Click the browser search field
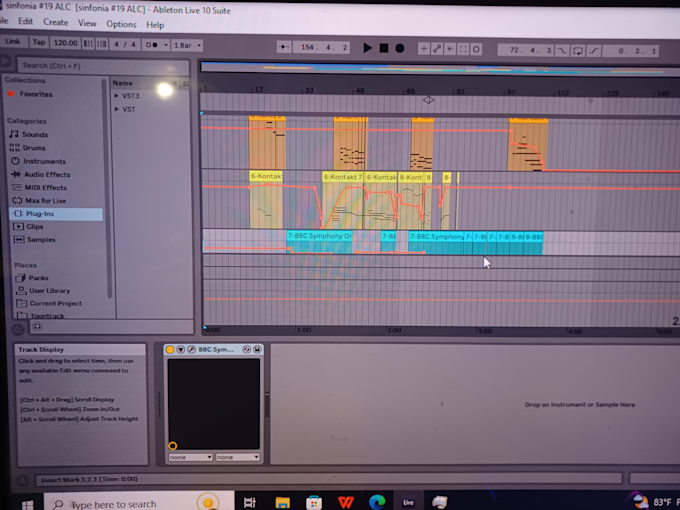This screenshot has width=680, height=510. pyautogui.click(x=103, y=66)
